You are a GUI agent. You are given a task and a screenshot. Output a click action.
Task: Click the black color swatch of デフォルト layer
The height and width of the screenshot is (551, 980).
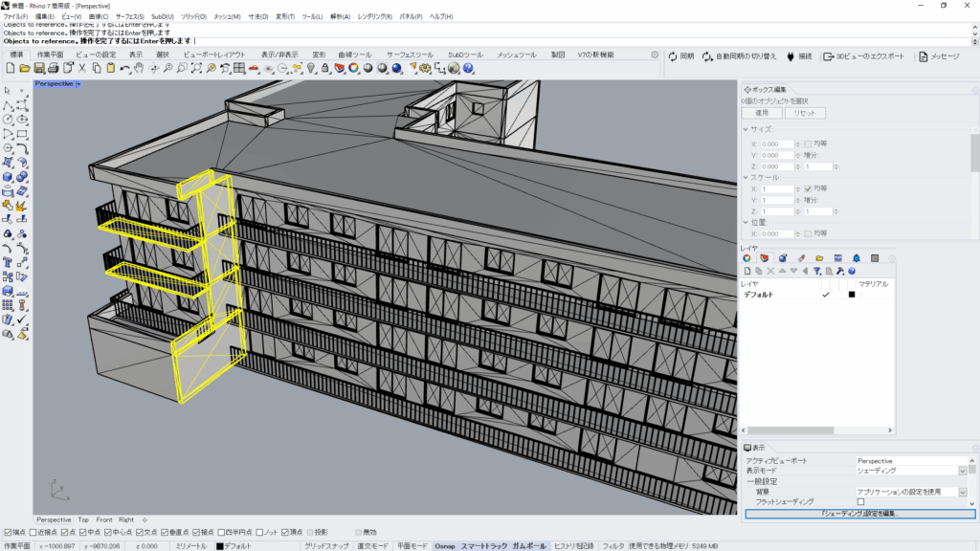[851, 295]
